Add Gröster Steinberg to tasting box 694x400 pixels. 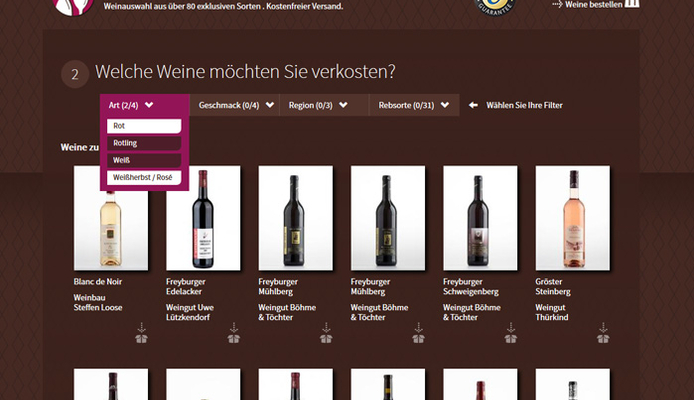pos(603,333)
